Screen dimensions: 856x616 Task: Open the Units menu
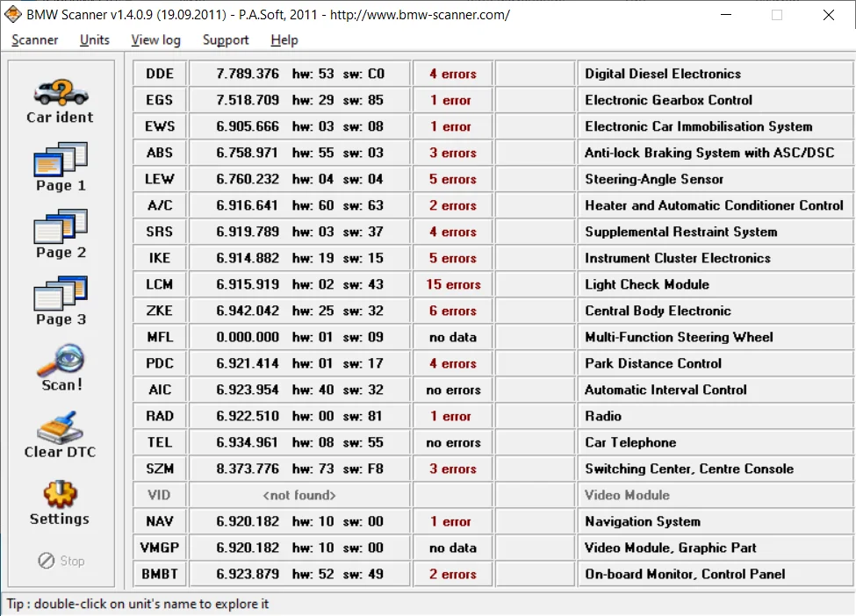coord(95,39)
